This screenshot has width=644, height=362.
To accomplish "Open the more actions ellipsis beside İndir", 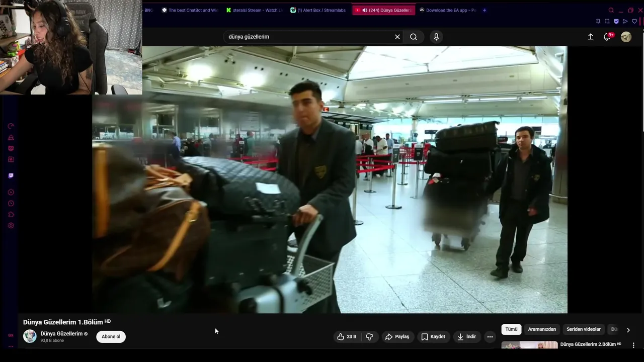I will (x=490, y=337).
